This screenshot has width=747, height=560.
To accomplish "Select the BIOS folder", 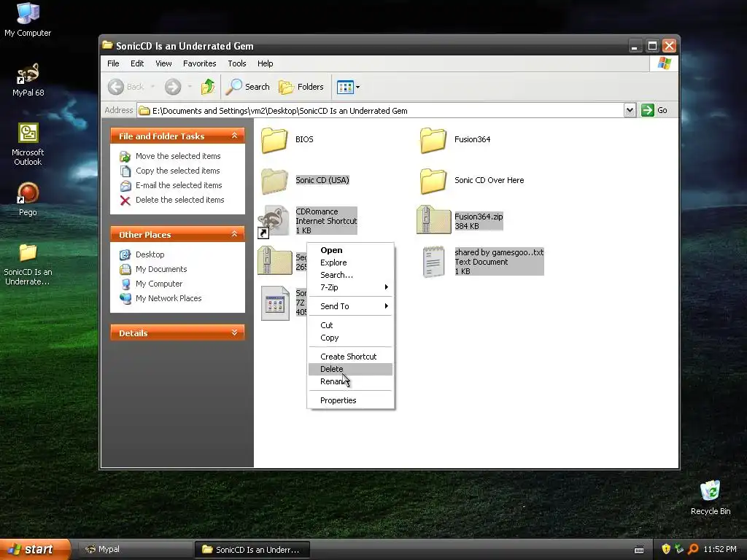I will tap(287, 139).
